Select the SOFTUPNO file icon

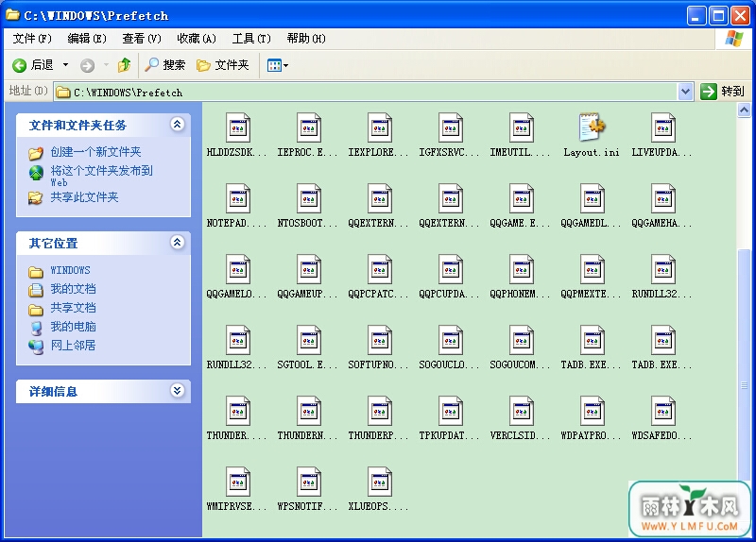point(380,340)
